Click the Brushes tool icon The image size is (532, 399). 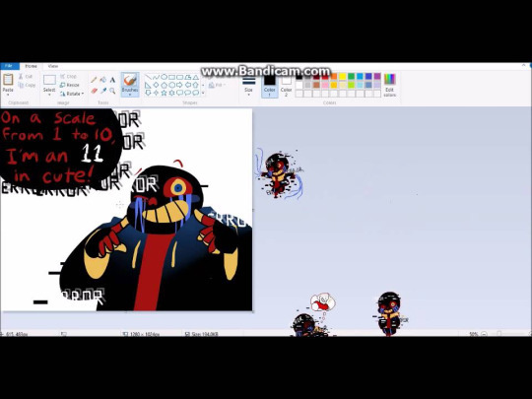click(x=130, y=80)
